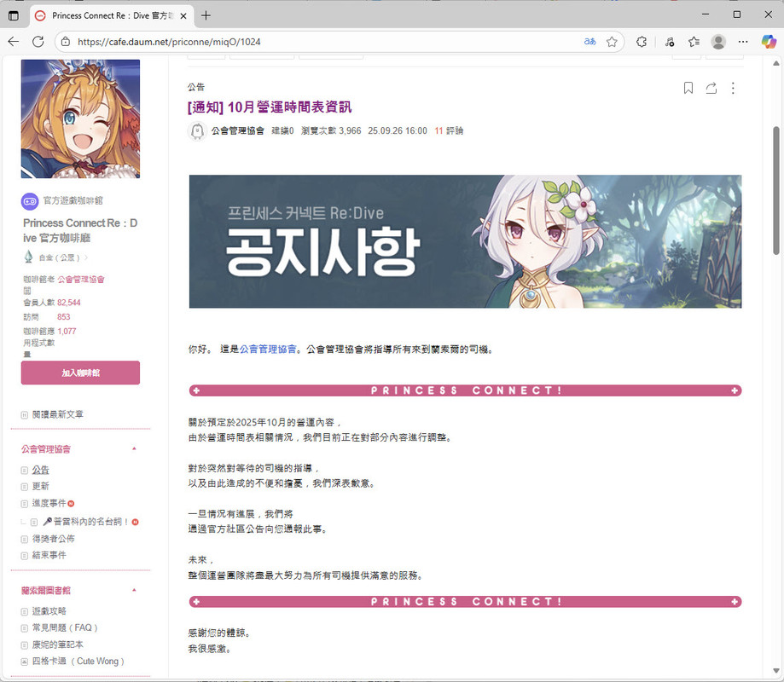Open a new browser tab
784x682 pixels.
(206, 15)
